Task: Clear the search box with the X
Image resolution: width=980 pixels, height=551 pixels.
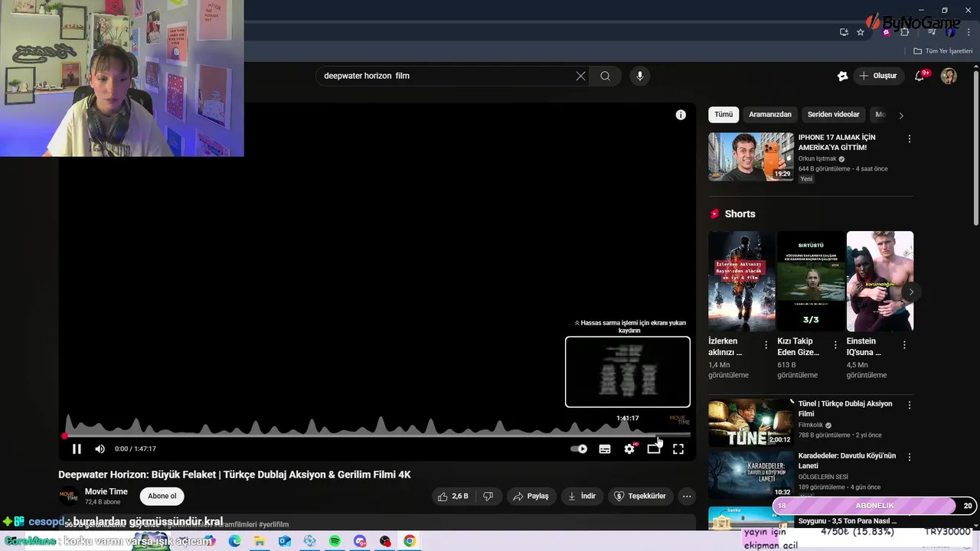Action: [x=580, y=76]
